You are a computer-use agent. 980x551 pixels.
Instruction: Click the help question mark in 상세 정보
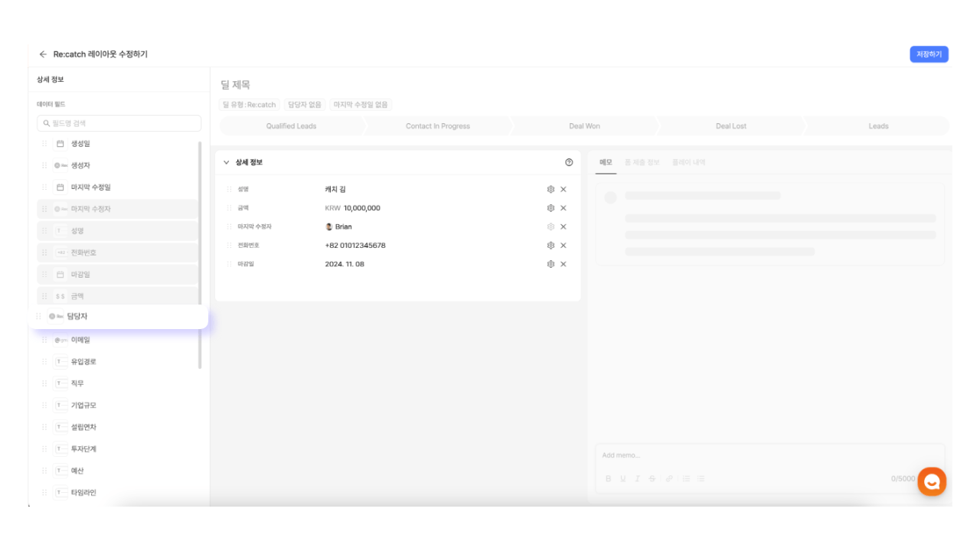click(x=569, y=162)
